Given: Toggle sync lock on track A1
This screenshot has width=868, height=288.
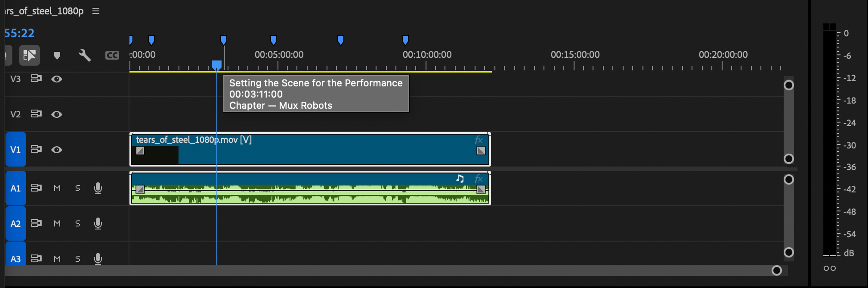Looking at the screenshot, I should 36,188.
